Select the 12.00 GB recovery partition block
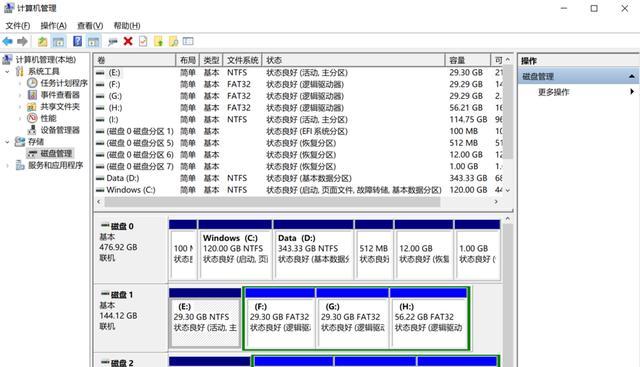Viewport: 640px width, 367px height. [x=424, y=250]
